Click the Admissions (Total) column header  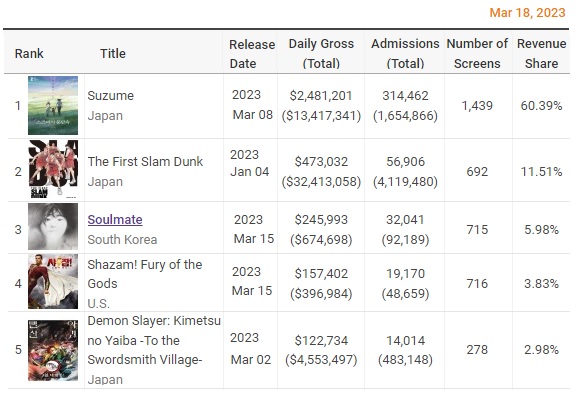point(405,54)
